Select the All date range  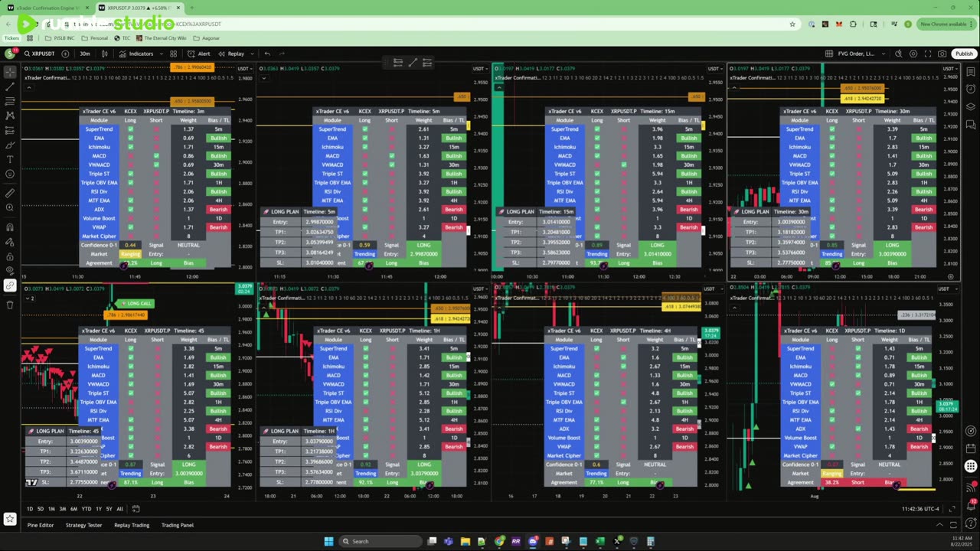coord(119,509)
